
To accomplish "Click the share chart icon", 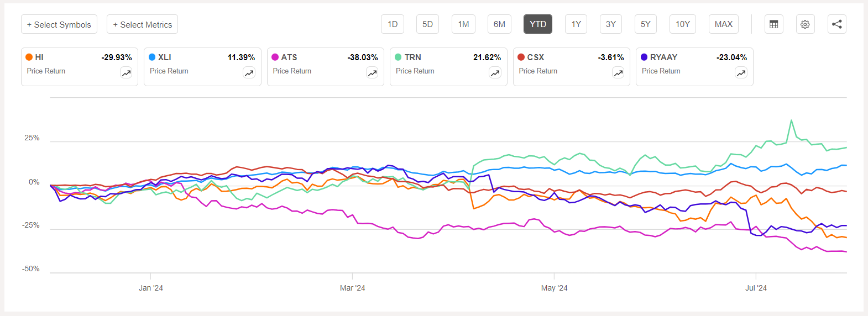I will pyautogui.click(x=836, y=24).
